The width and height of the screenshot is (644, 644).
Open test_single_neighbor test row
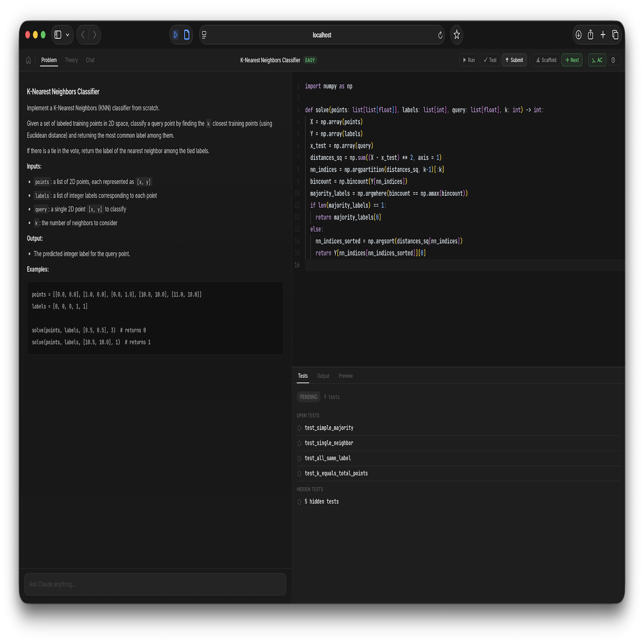458,443
